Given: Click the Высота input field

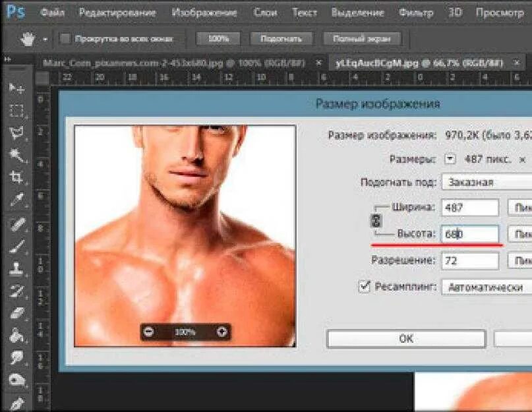Looking at the screenshot, I should pyautogui.click(x=470, y=234).
